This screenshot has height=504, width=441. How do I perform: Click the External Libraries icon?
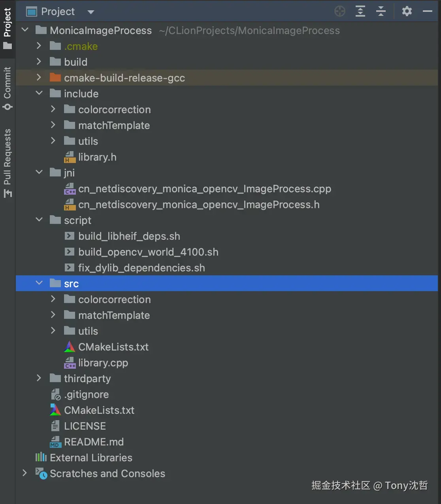pyautogui.click(x=41, y=458)
